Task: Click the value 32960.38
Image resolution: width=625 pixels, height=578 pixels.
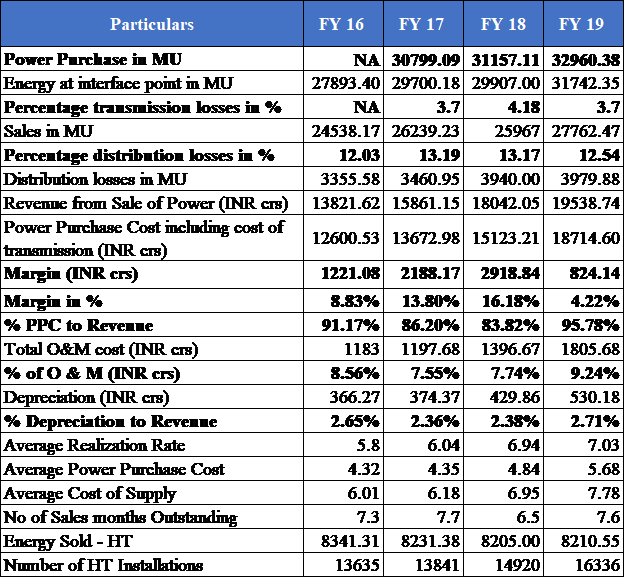Action: 586,60
